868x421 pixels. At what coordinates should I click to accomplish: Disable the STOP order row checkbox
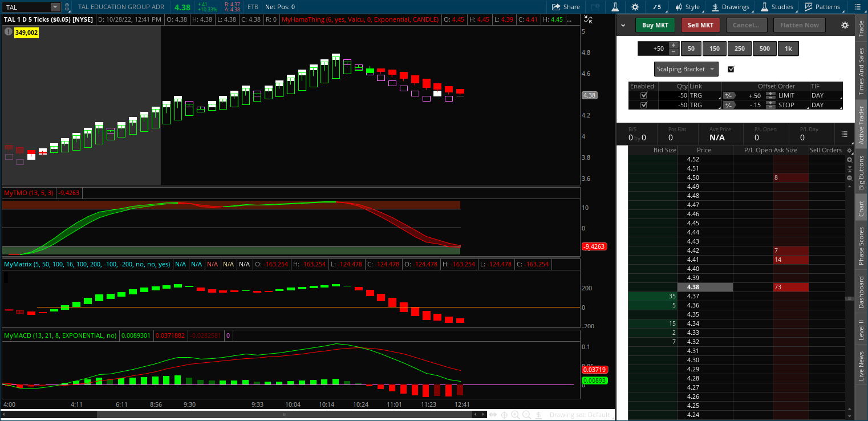(x=644, y=105)
